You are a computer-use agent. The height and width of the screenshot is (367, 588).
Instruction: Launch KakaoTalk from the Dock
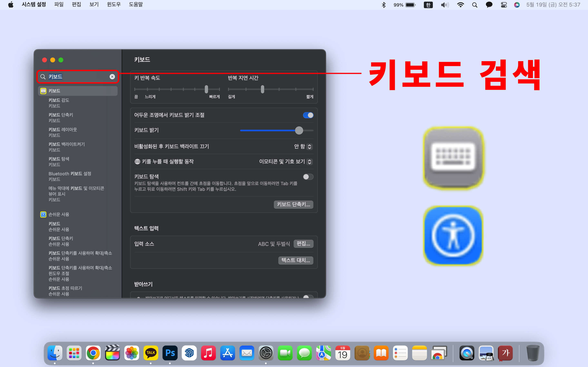coord(151,353)
